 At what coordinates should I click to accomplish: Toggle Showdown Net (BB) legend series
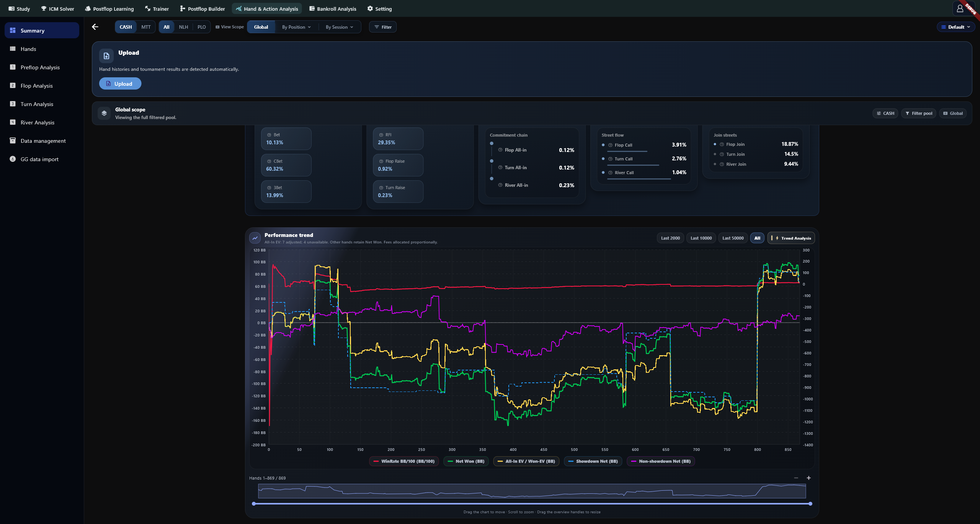(x=593, y=461)
